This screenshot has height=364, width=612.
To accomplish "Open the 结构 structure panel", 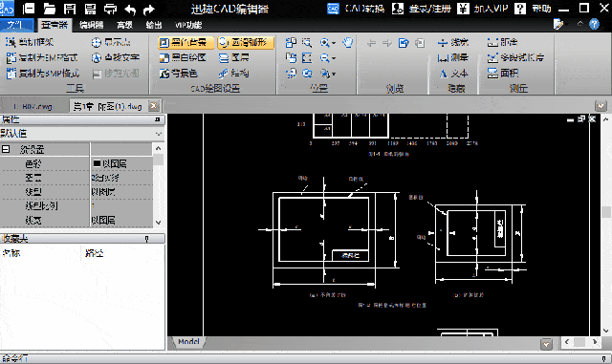I will pos(233,74).
